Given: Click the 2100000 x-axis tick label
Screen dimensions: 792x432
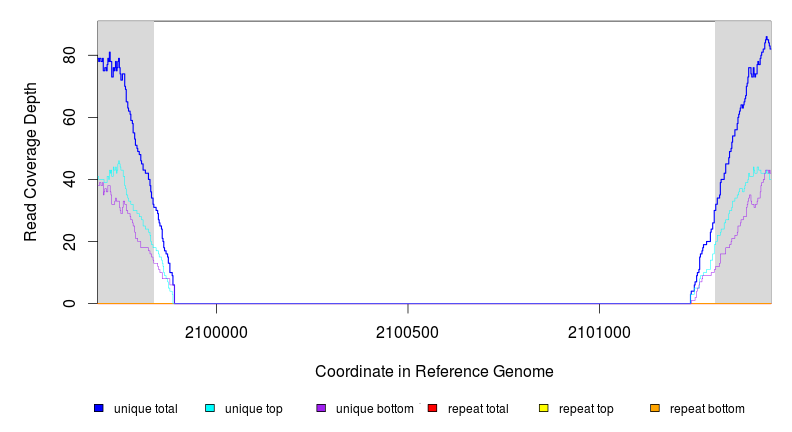Looking at the screenshot, I should [x=217, y=332].
